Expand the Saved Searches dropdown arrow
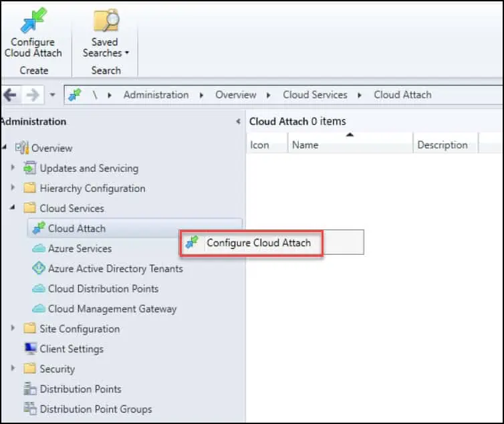 (x=126, y=53)
